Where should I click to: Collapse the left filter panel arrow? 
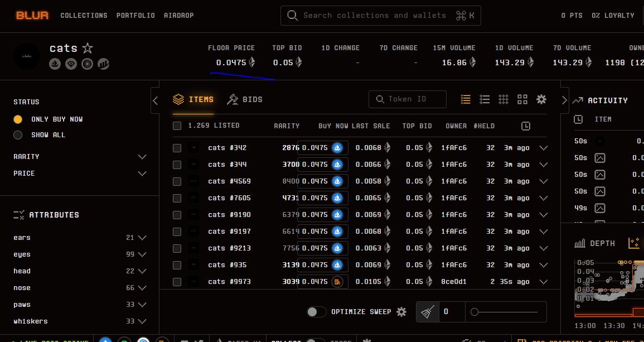pyautogui.click(x=155, y=100)
